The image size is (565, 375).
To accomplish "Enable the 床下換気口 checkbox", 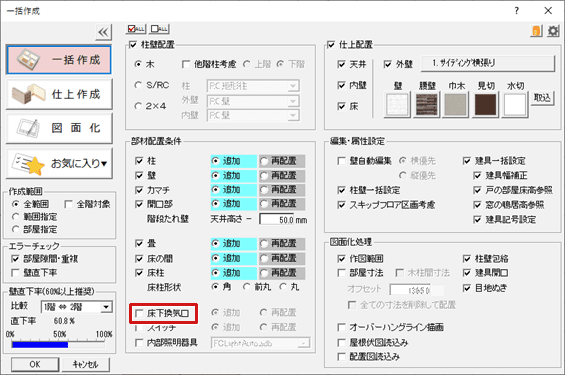I will [139, 313].
